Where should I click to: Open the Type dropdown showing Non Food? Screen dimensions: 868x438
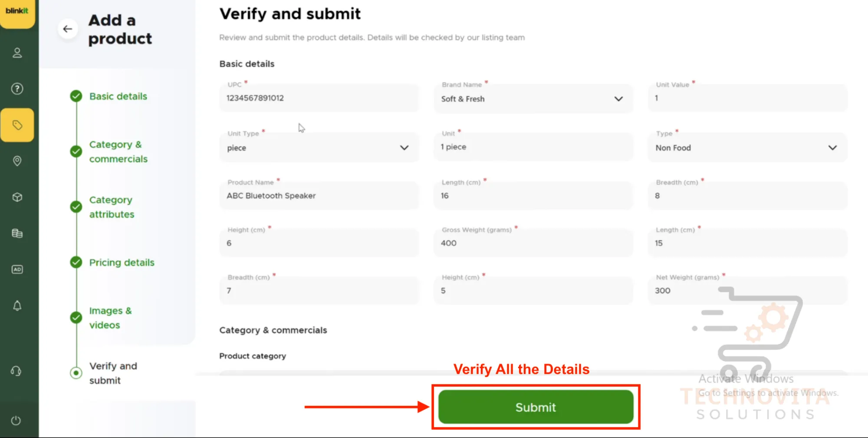tap(832, 148)
